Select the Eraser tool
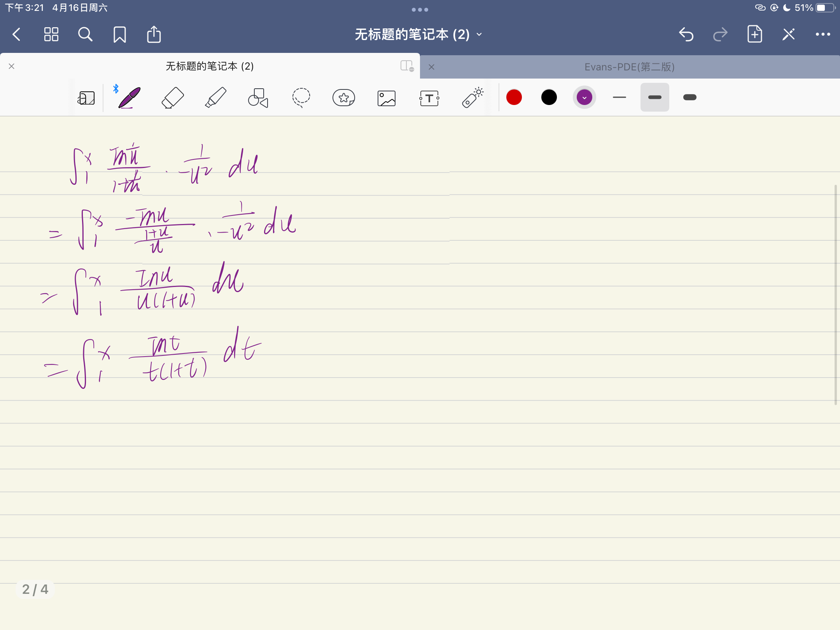840x630 pixels. click(172, 98)
